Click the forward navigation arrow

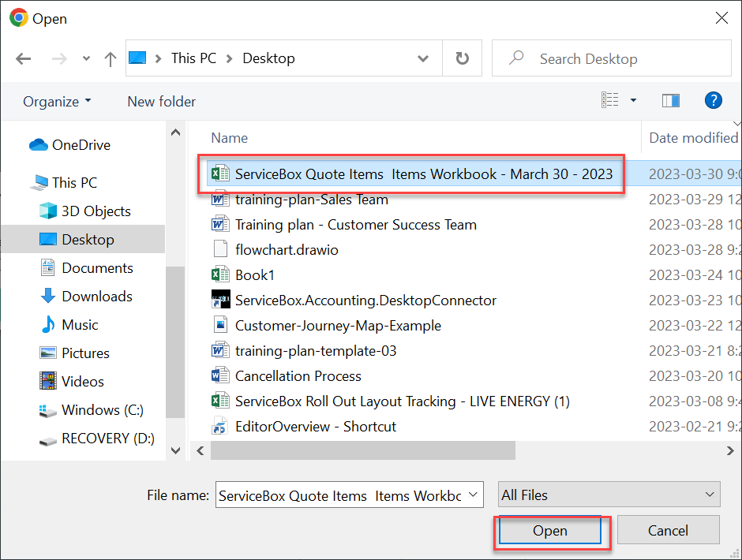point(59,58)
